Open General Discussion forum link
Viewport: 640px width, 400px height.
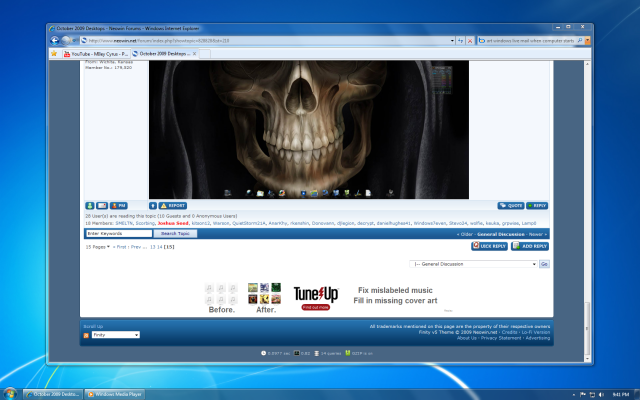click(500, 234)
